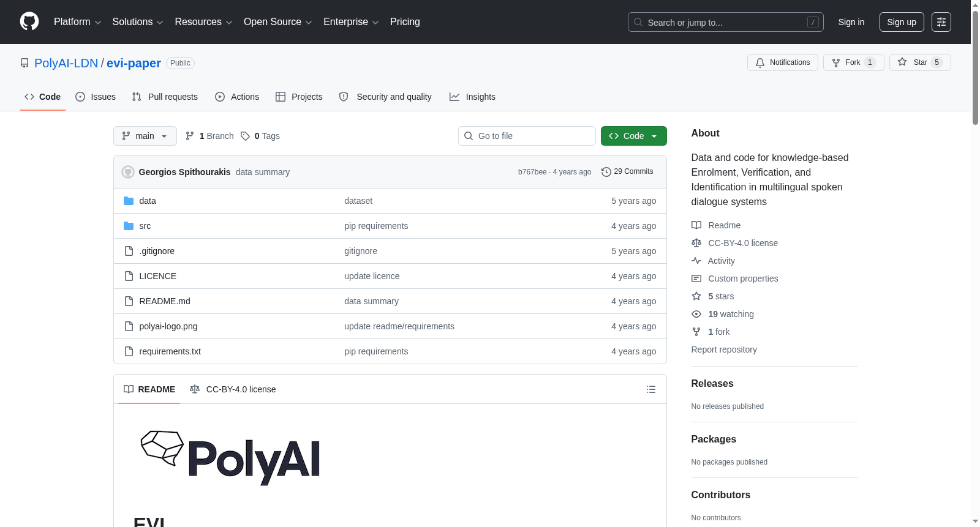The image size is (980, 527).
Task: Click the eye icon beside 19 watching
Action: click(696, 314)
